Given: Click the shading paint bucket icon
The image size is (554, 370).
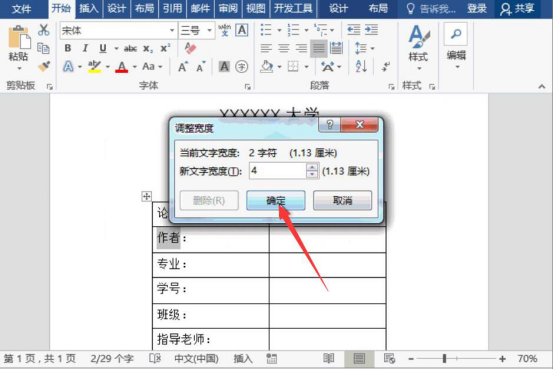Looking at the screenshot, I should pos(267,66).
